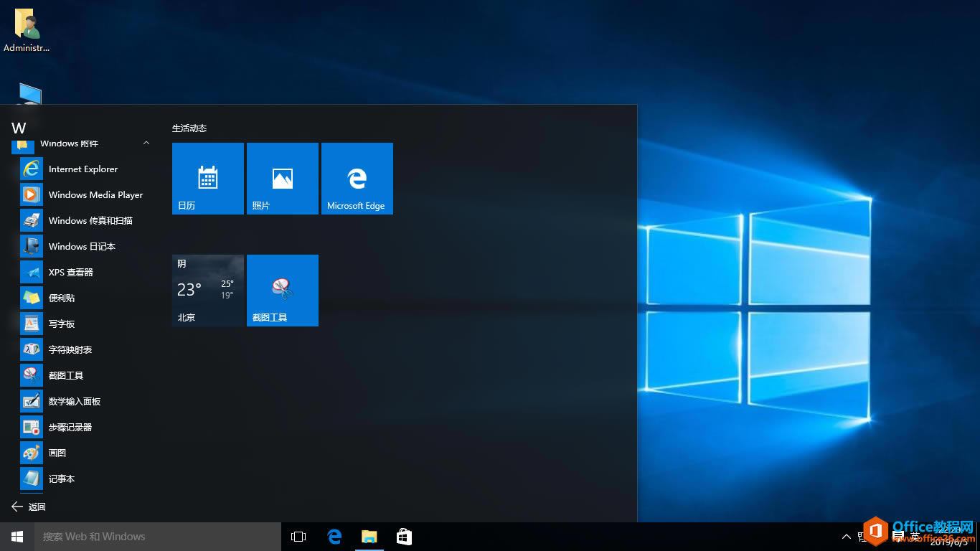Open 步骤记录器 steps recorder
Image resolution: width=980 pixels, height=551 pixels.
83,428
